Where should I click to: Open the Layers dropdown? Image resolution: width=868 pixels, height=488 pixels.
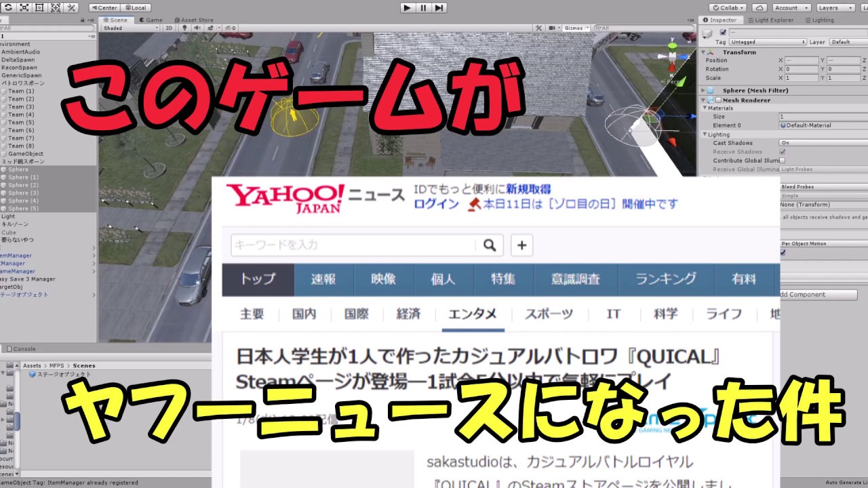click(x=834, y=7)
